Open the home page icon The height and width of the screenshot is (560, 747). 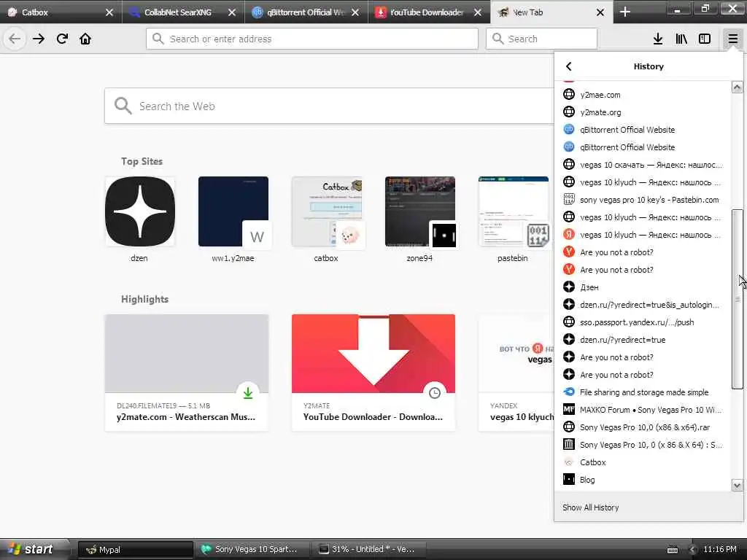coord(85,39)
